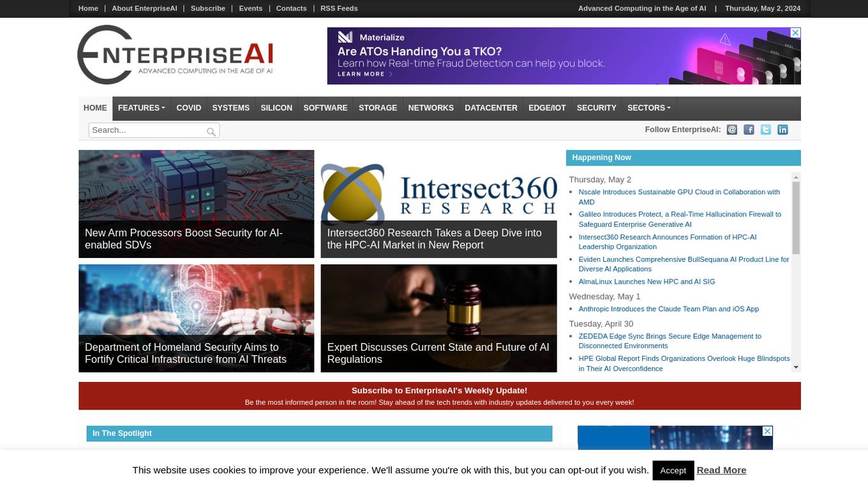Image resolution: width=868 pixels, height=488 pixels.
Task: Open EnterpriseAI LinkedIn icon
Action: (x=782, y=130)
